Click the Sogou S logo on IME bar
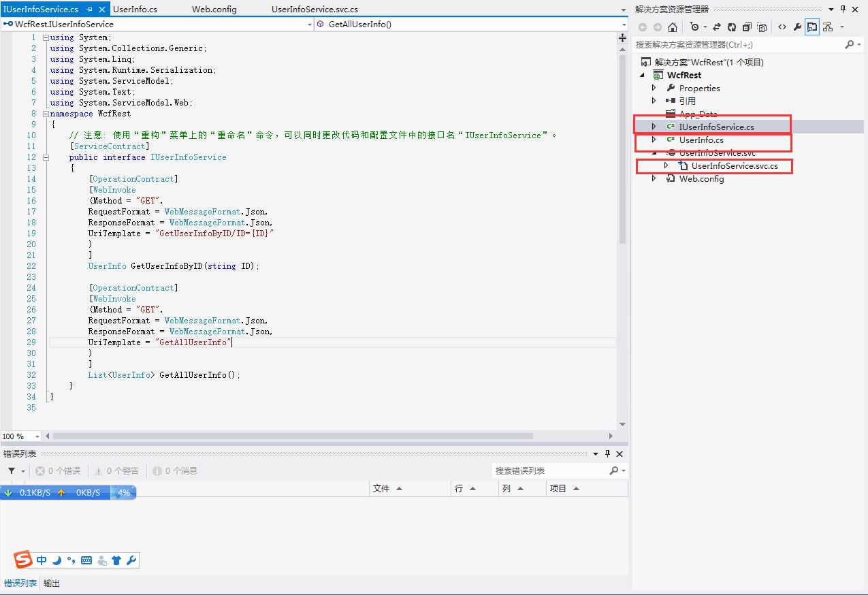 (x=24, y=560)
